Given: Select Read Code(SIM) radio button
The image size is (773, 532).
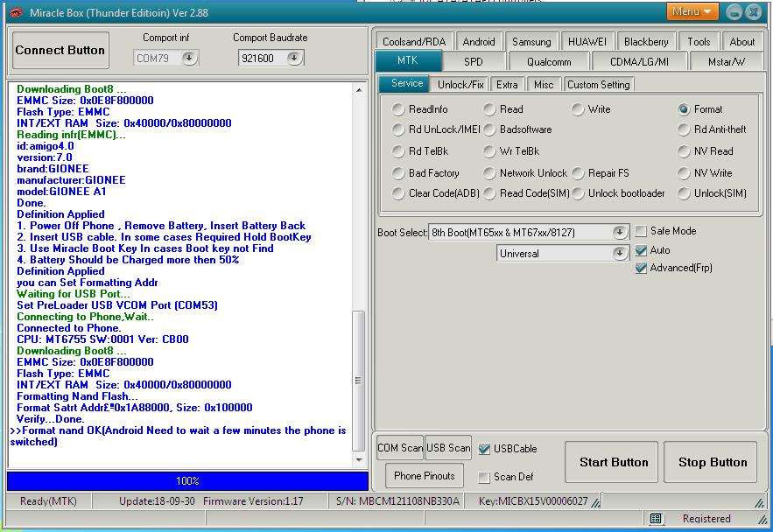Looking at the screenshot, I should pyautogui.click(x=489, y=193).
